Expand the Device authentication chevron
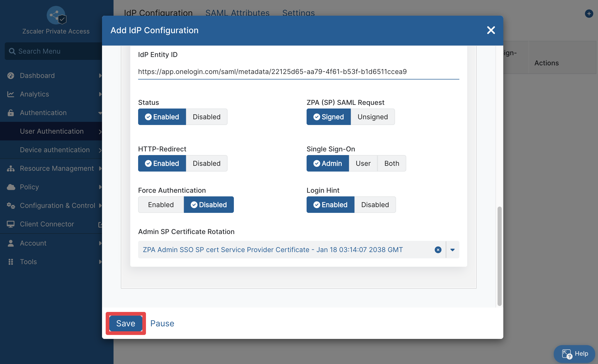This screenshot has width=598, height=364. (x=100, y=150)
